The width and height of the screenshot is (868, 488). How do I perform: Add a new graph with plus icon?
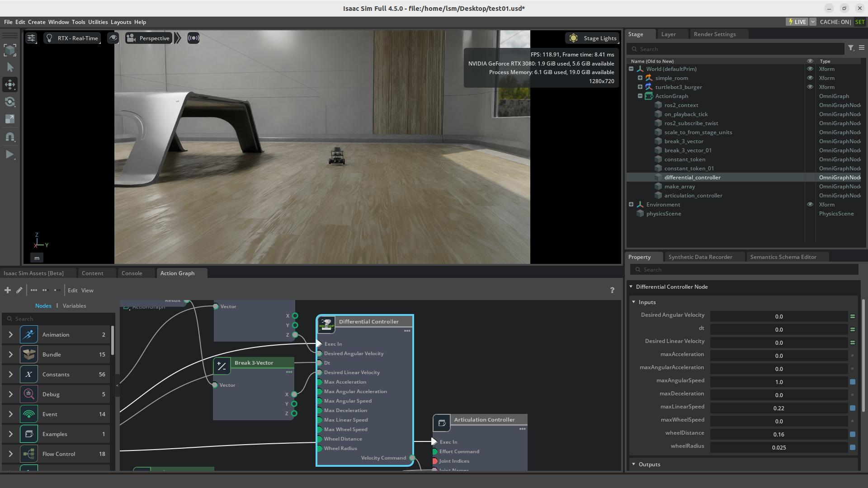(x=8, y=290)
